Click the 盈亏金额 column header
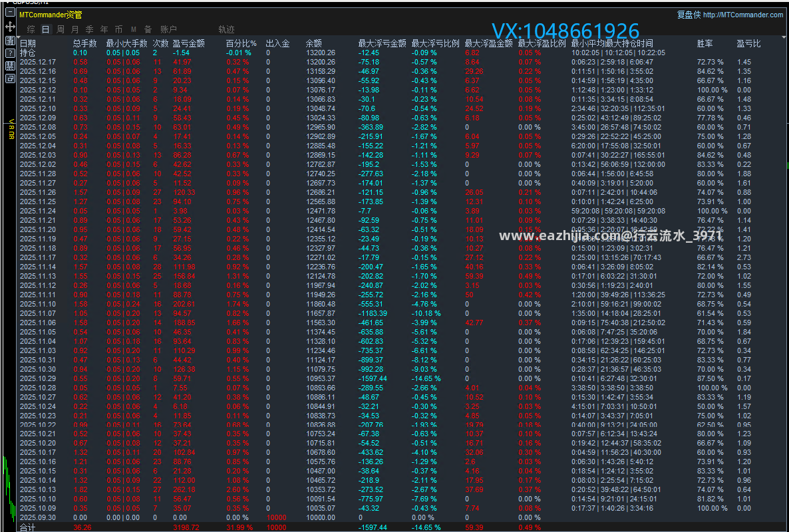789x532 pixels. coord(189,44)
